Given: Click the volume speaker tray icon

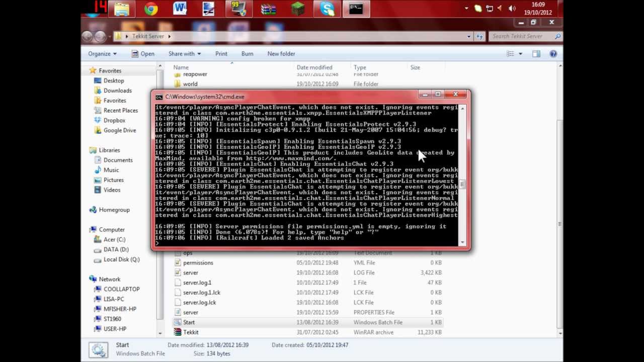Looking at the screenshot, I should point(512,9).
